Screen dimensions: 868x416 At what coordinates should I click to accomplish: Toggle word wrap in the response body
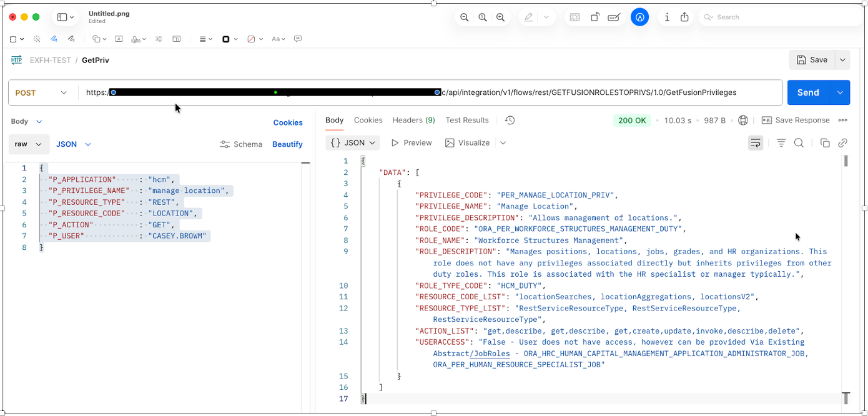(756, 143)
